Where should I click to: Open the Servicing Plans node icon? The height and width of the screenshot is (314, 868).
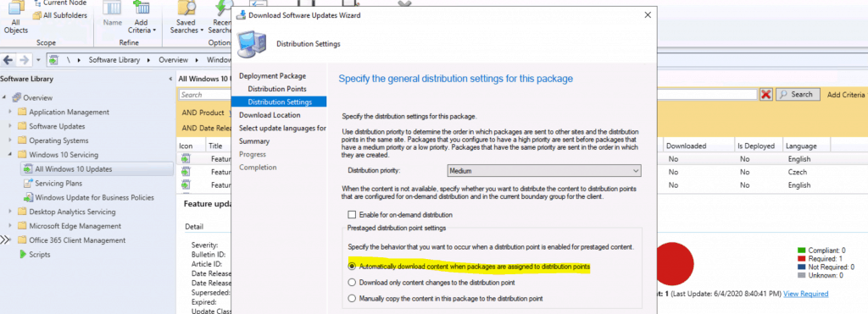pos(28,183)
